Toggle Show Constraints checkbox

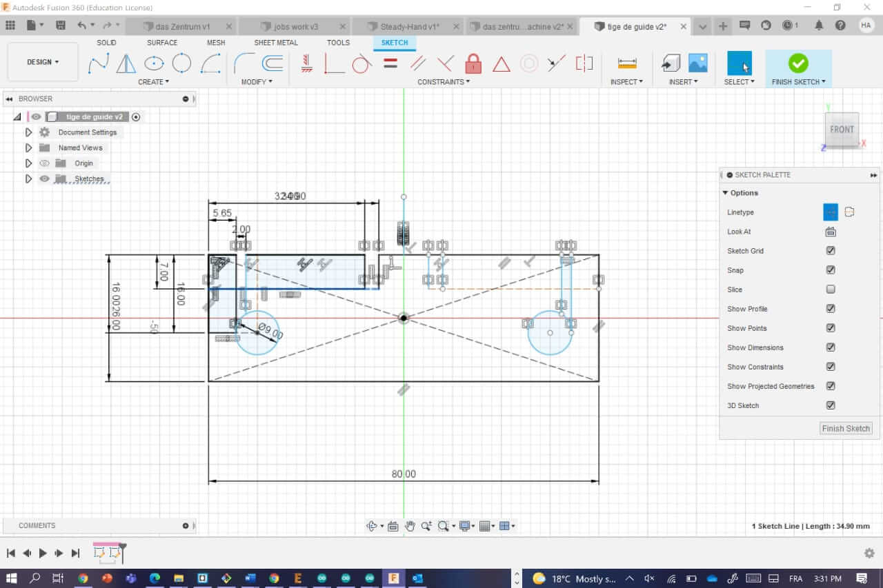(831, 367)
